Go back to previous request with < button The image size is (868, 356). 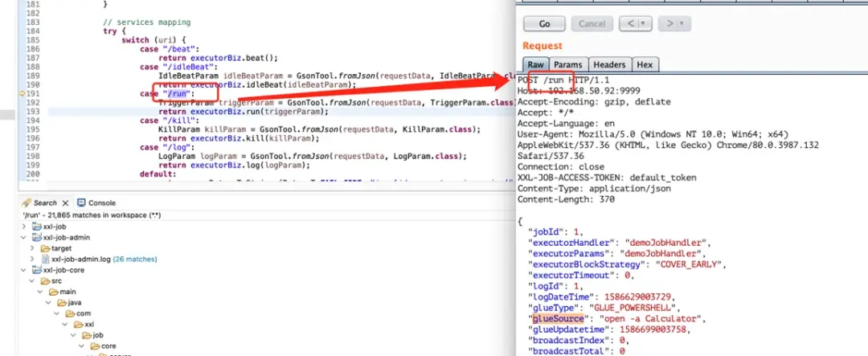click(x=630, y=24)
